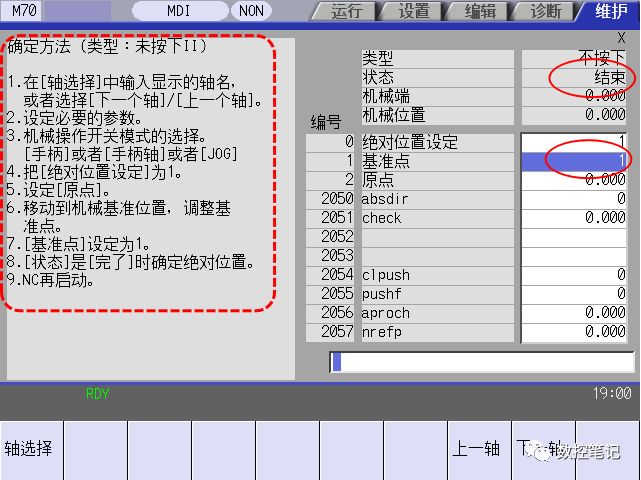Click the 维护 tab

tap(610, 12)
